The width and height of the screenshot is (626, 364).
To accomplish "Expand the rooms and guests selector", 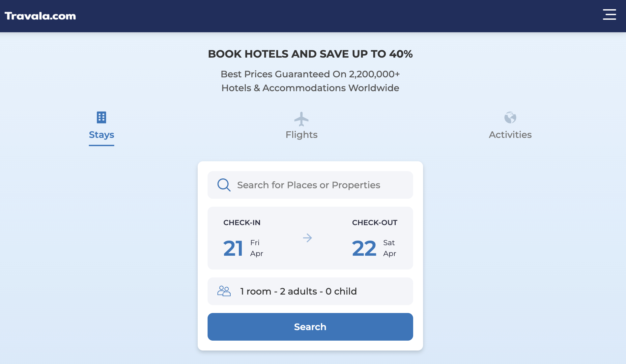I will (x=310, y=291).
